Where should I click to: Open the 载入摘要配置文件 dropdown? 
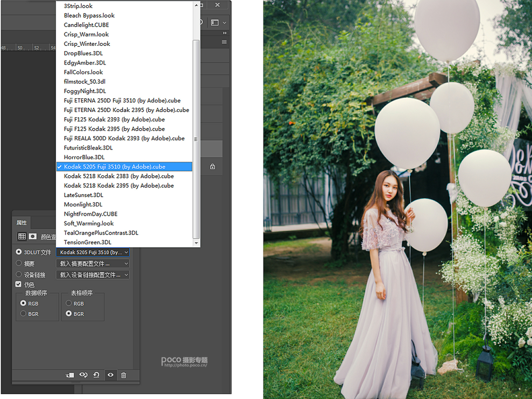(93, 263)
